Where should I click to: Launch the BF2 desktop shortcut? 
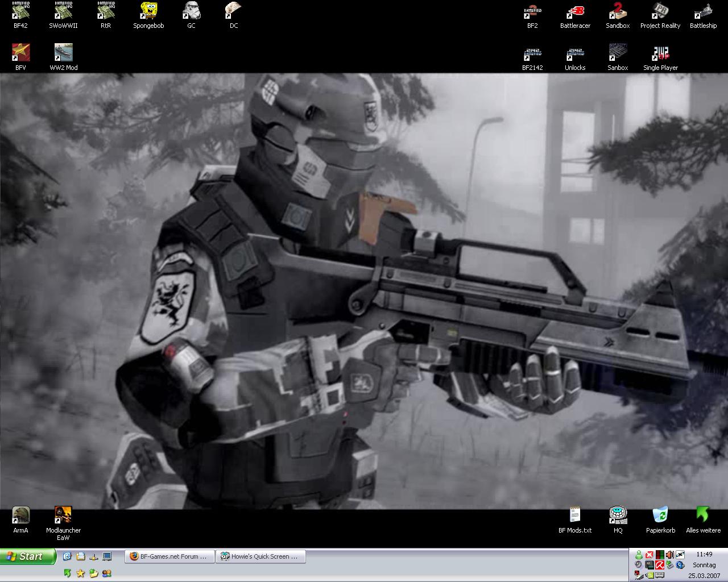point(532,15)
